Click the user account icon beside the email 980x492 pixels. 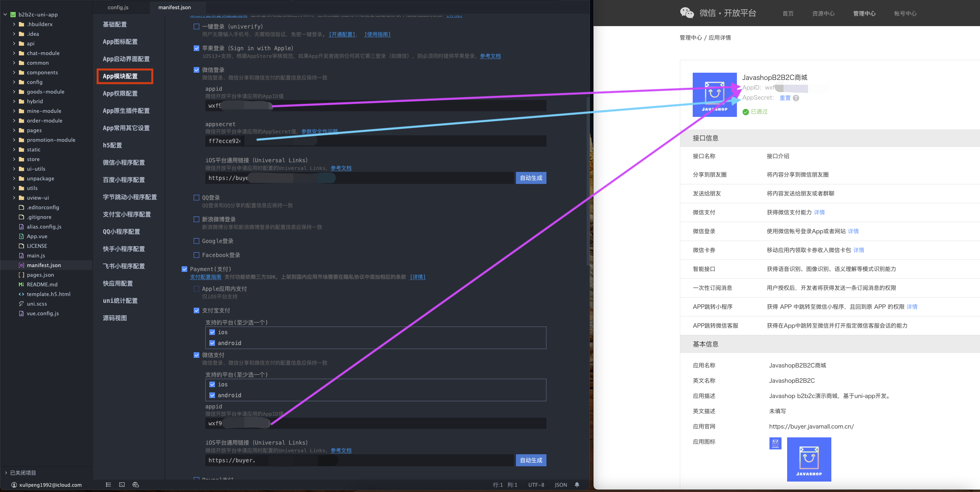pyautogui.click(x=14, y=485)
